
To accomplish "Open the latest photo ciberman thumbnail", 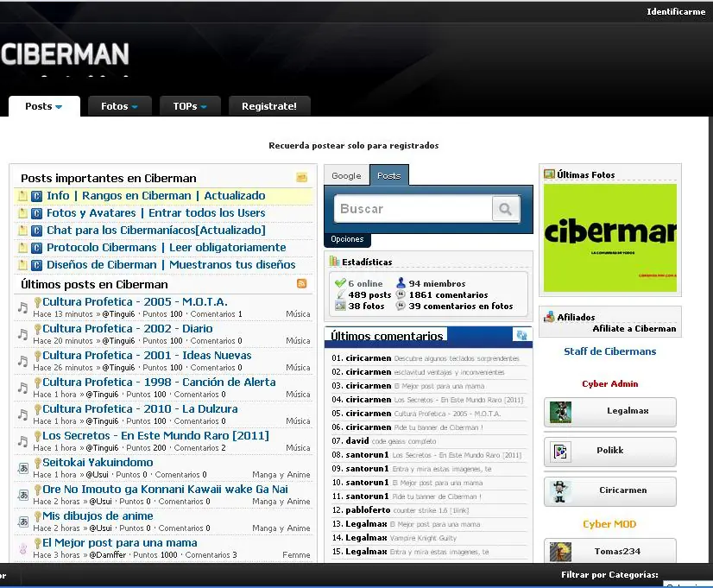I will pos(610,237).
